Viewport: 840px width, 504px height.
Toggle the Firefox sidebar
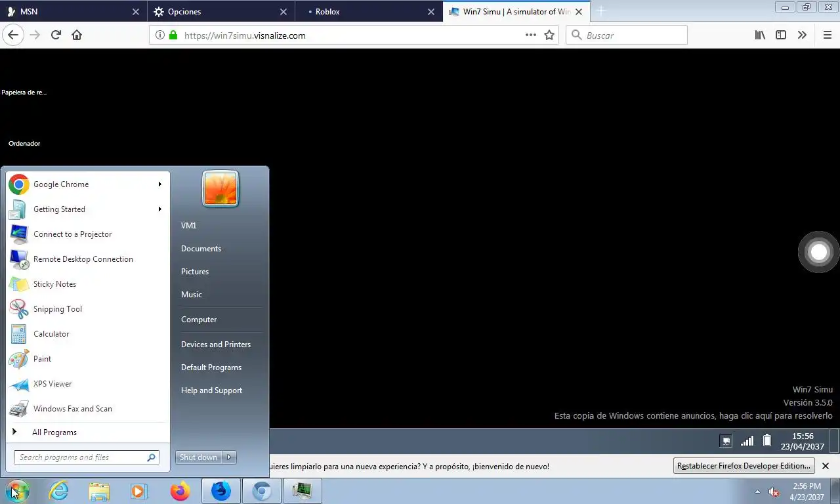click(x=781, y=35)
